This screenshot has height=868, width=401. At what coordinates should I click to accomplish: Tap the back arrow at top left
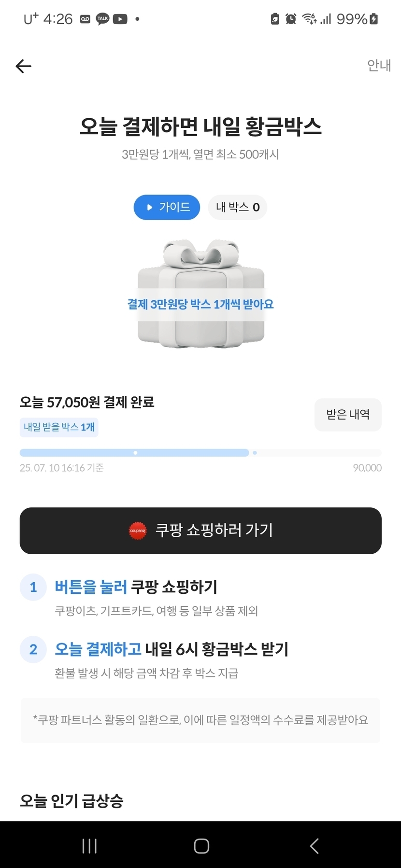[x=23, y=66]
